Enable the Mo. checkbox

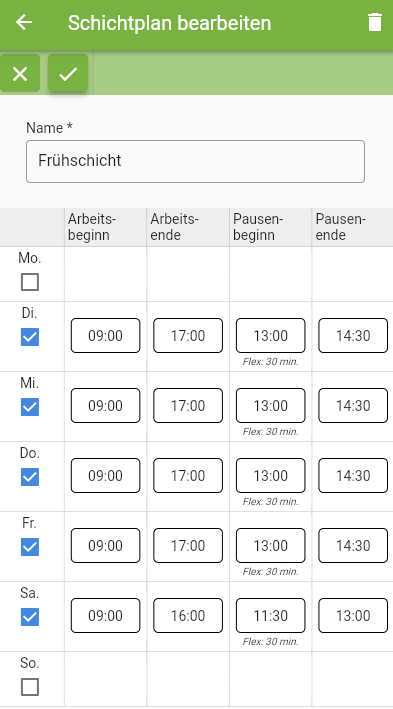click(x=30, y=282)
